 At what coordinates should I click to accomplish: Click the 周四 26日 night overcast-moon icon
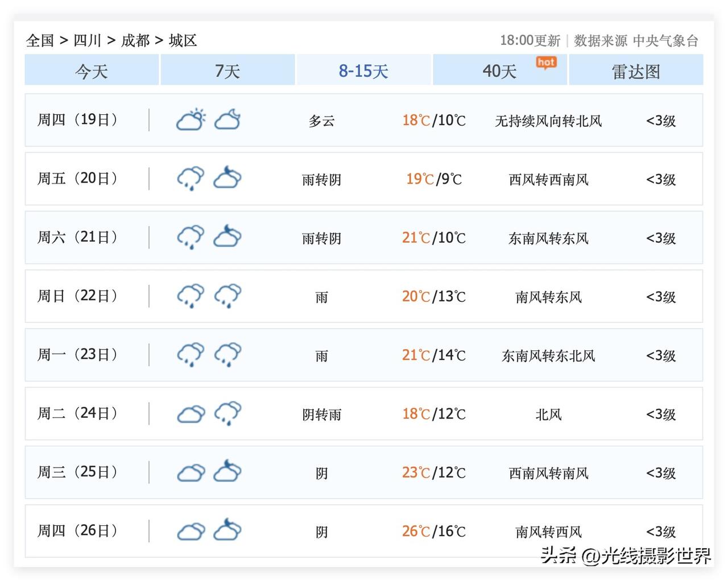(227, 529)
